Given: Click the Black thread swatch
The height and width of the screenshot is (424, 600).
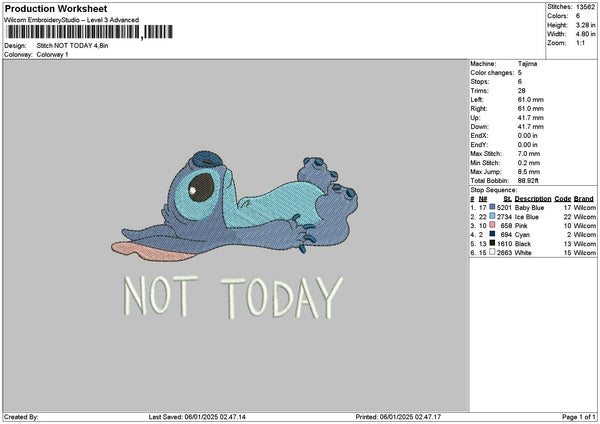Looking at the screenshot, I should tap(492, 243).
